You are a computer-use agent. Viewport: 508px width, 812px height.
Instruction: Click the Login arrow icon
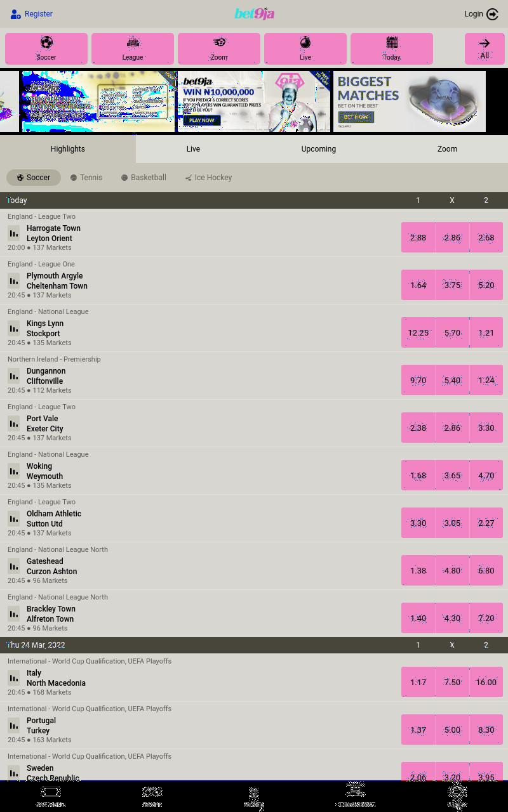(x=492, y=14)
